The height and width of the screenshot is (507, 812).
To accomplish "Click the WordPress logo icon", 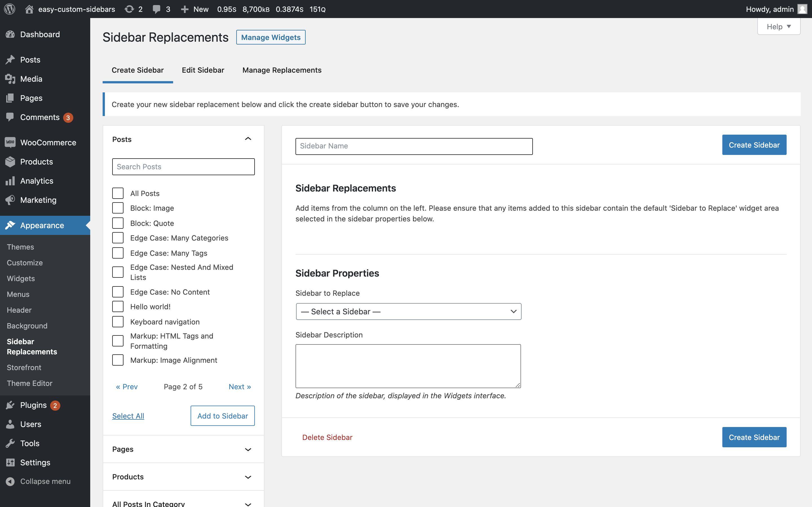I will pos(10,9).
